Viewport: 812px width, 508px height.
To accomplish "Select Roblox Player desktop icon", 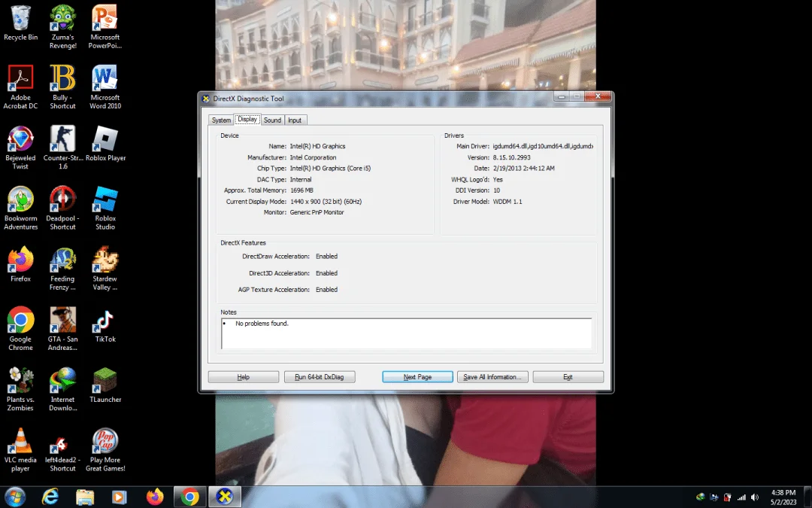I will coord(106,144).
